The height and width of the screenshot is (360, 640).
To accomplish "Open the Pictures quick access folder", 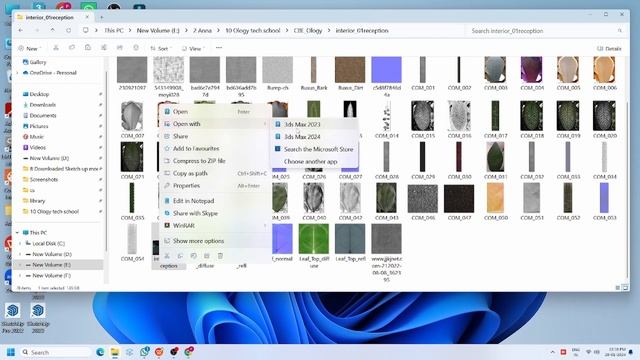I will click(39, 126).
